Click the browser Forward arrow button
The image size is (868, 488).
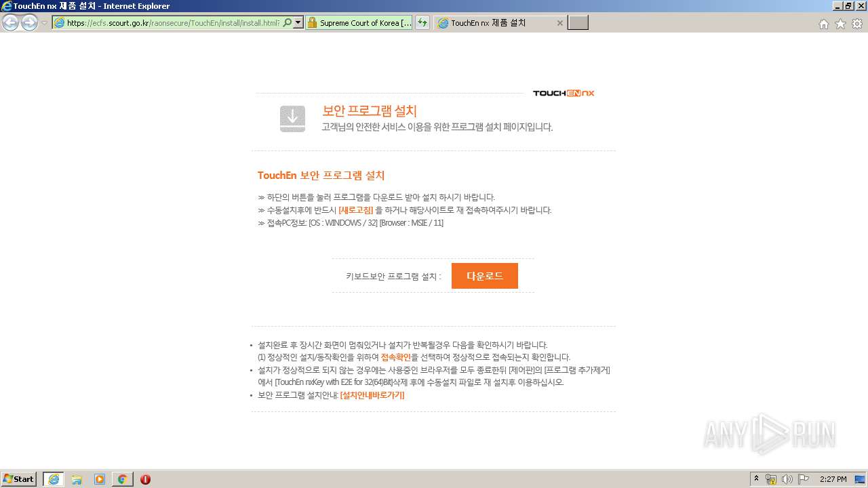(x=29, y=23)
